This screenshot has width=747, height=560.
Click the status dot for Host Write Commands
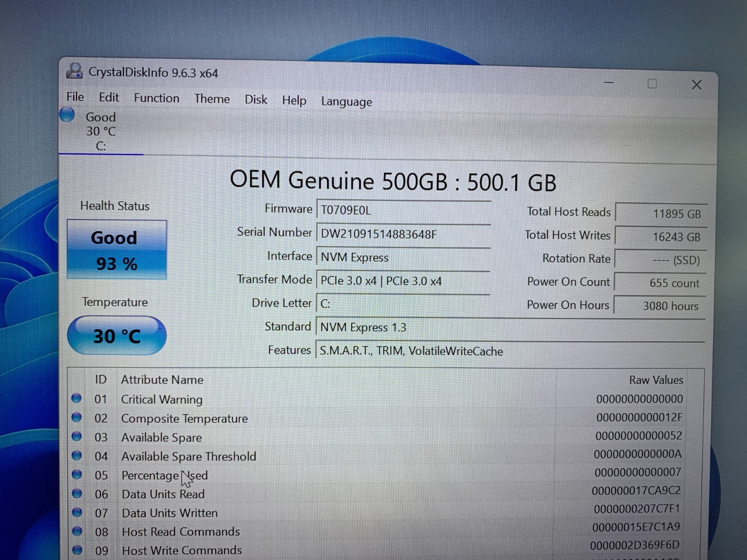point(78,550)
